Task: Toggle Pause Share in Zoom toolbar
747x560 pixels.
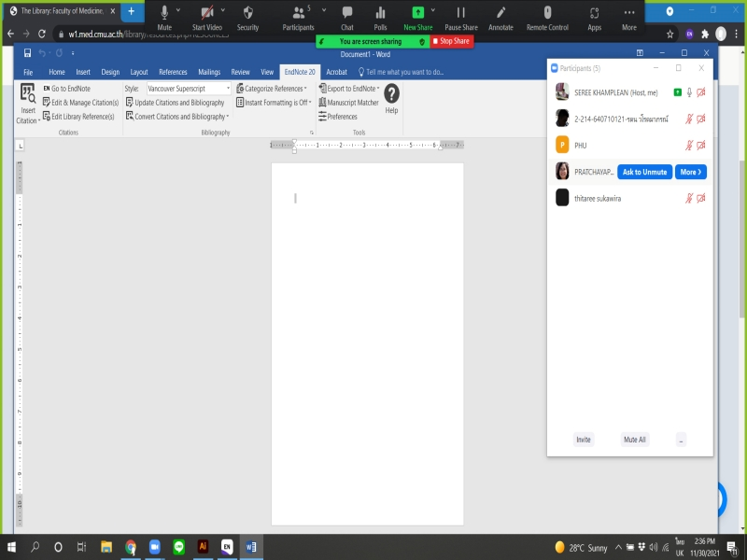Action: (x=460, y=14)
